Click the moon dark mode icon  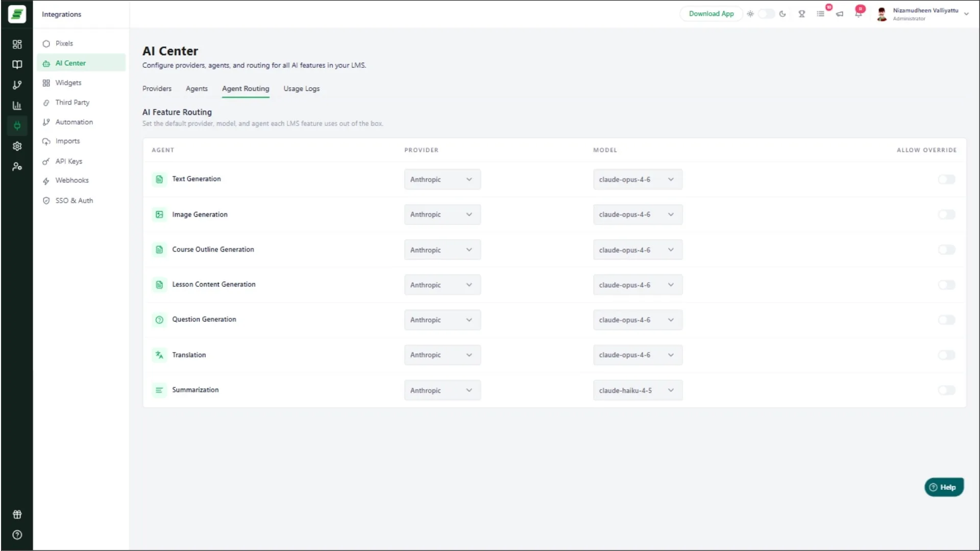(x=782, y=14)
